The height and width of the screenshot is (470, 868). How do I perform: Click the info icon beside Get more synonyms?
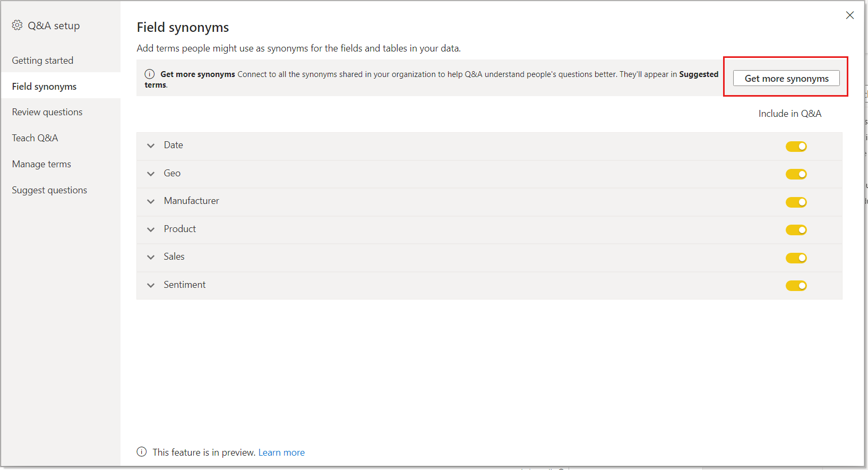(150, 74)
